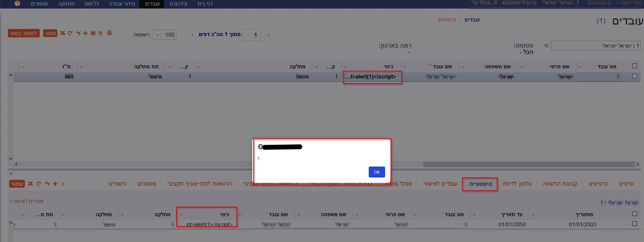This screenshot has height=242, width=644.
Task: Check the employee row checkbox in upper grid
Action: (x=634, y=76)
